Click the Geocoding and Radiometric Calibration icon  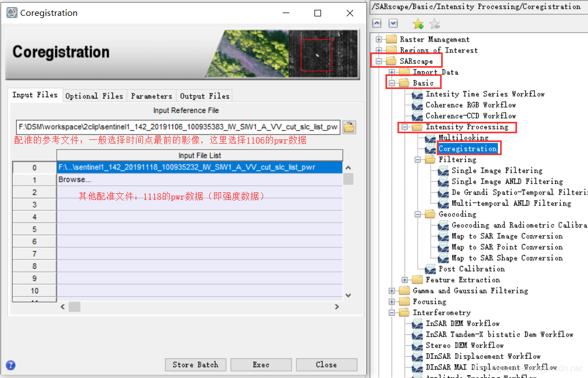(443, 225)
